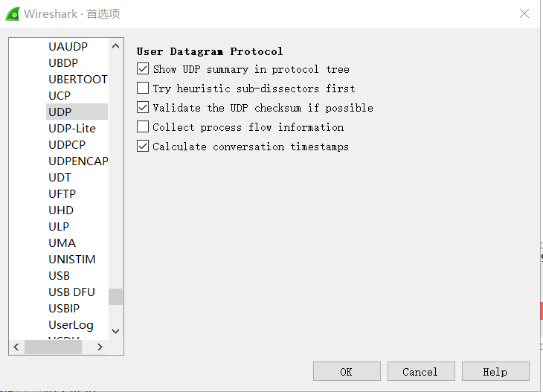Confirm preferences with OK button

click(347, 372)
